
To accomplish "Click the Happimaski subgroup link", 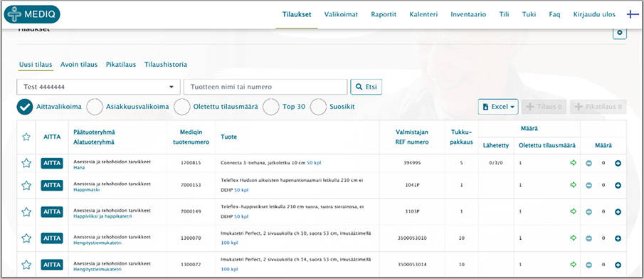I will click(x=87, y=190).
